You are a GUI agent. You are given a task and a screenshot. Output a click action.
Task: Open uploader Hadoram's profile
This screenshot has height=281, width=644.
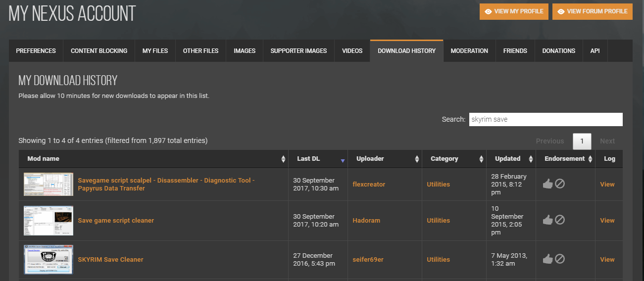coord(366,220)
